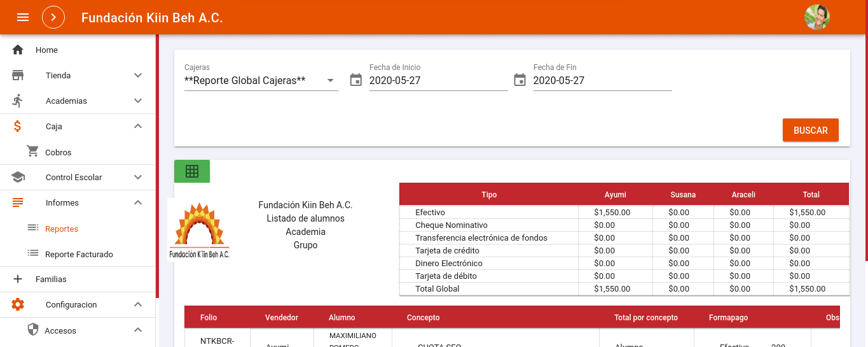Viewport: 868px width, 347px height.
Task: Click Listado de alumnos report text
Action: [305, 218]
